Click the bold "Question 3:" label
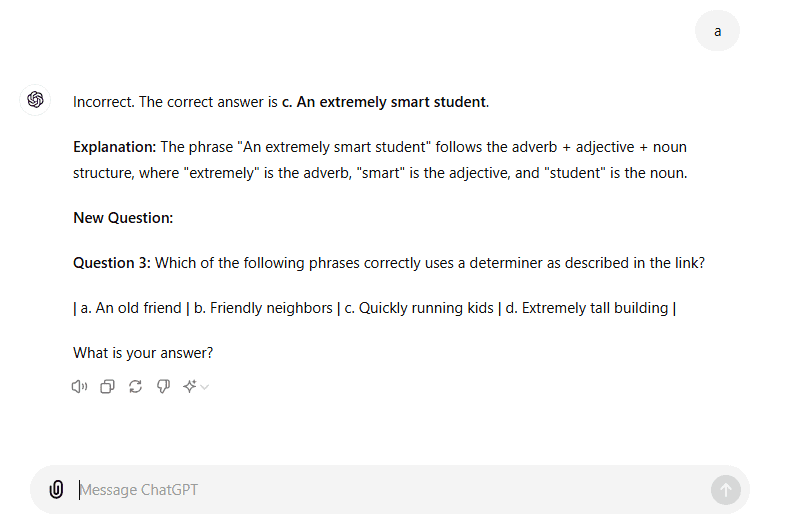The image size is (785, 517). (x=112, y=263)
